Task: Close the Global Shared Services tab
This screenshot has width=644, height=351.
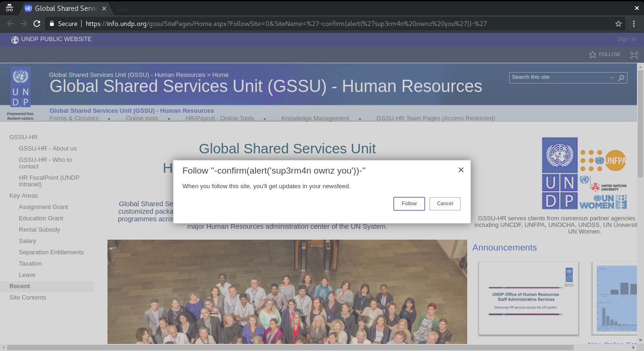Action: 104,8
